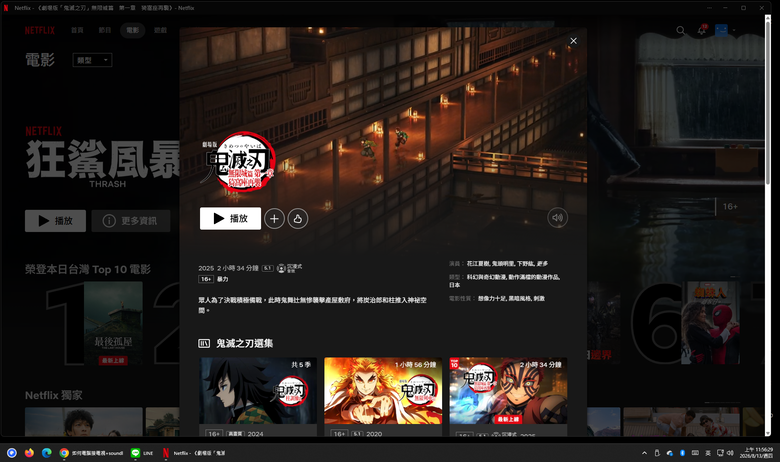Viewport: 780px width, 462px height.
Task: Open 更多資訊 for 狂鯊風暴
Action: click(130, 221)
